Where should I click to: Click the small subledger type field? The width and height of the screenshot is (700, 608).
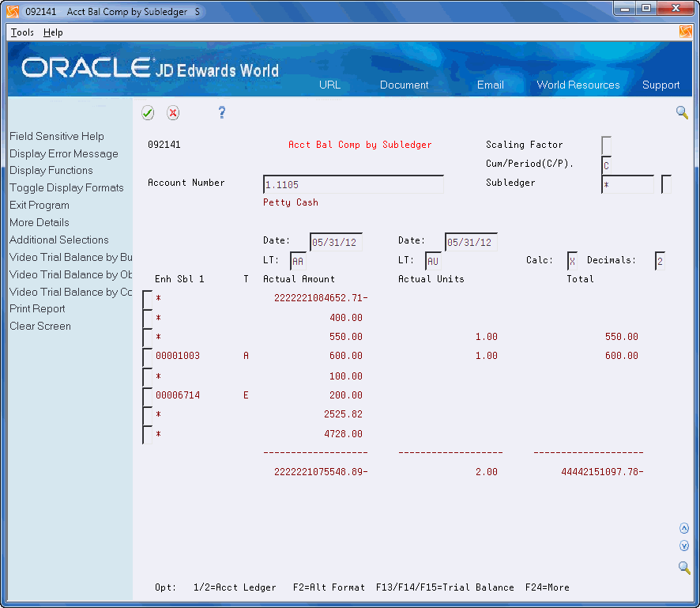[666, 184]
